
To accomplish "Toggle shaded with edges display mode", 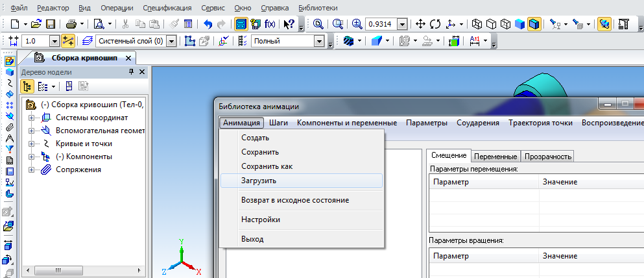I will (x=534, y=24).
